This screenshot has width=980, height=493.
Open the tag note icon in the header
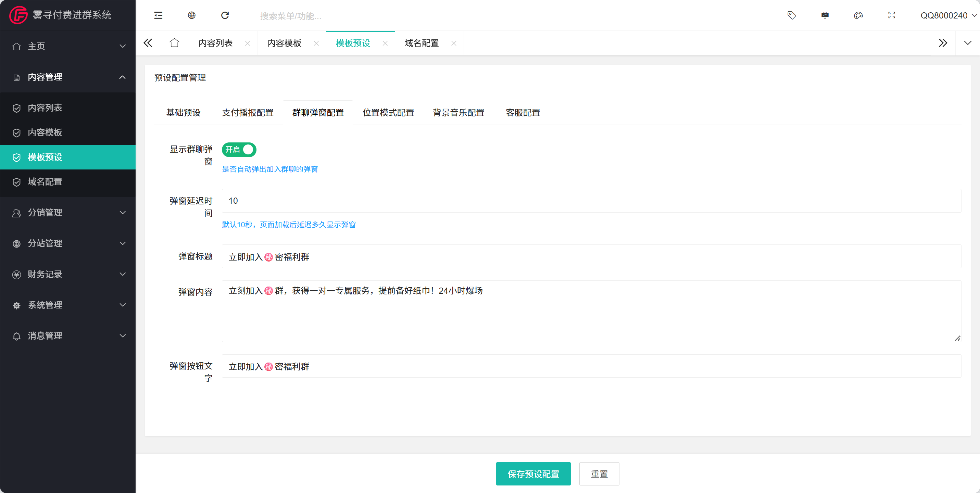tap(792, 15)
